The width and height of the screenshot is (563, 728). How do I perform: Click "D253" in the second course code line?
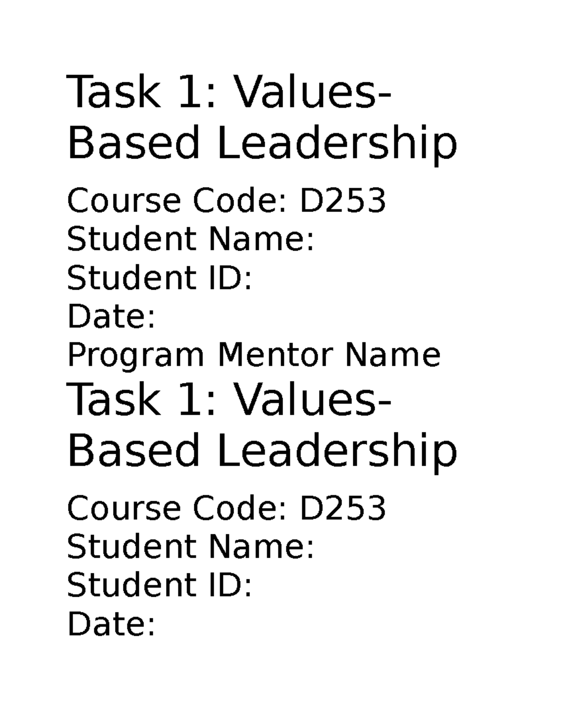point(342,508)
